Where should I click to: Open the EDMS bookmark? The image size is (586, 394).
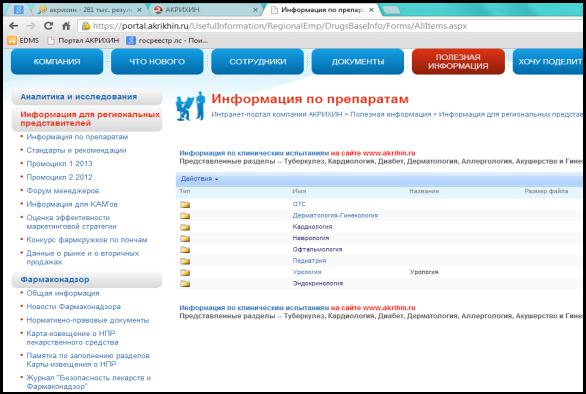click(x=23, y=40)
